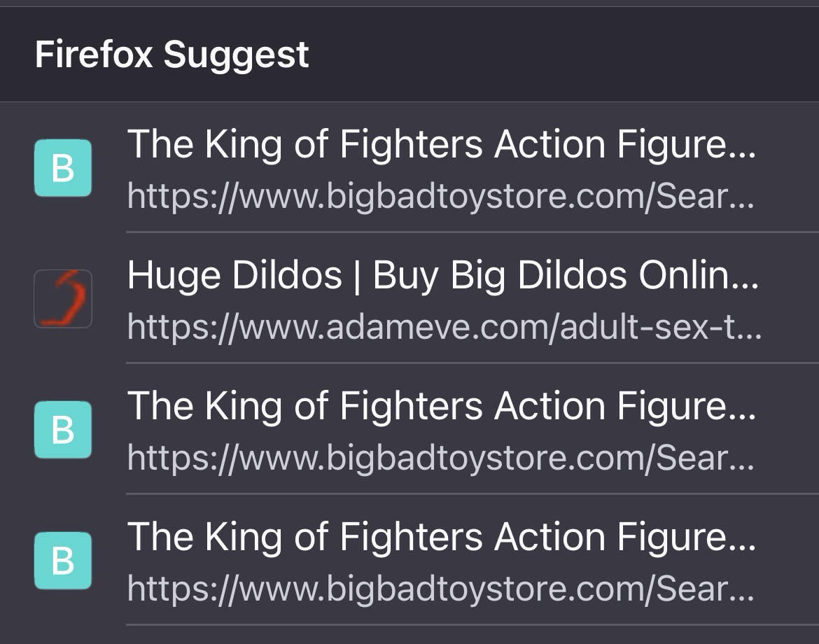Open the Huge Dildos suggestion title
This screenshot has height=644, width=819.
[x=441, y=276]
